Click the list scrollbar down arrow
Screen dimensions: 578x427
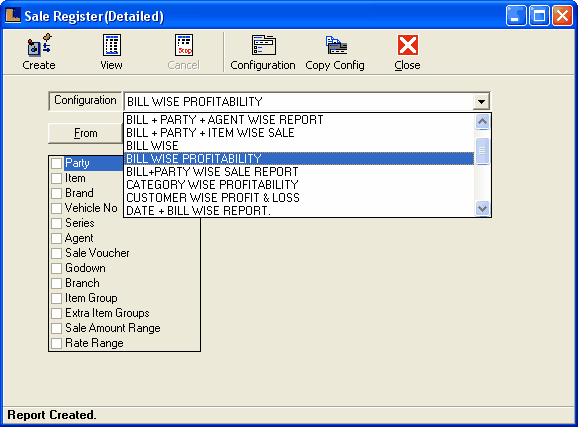(482, 208)
